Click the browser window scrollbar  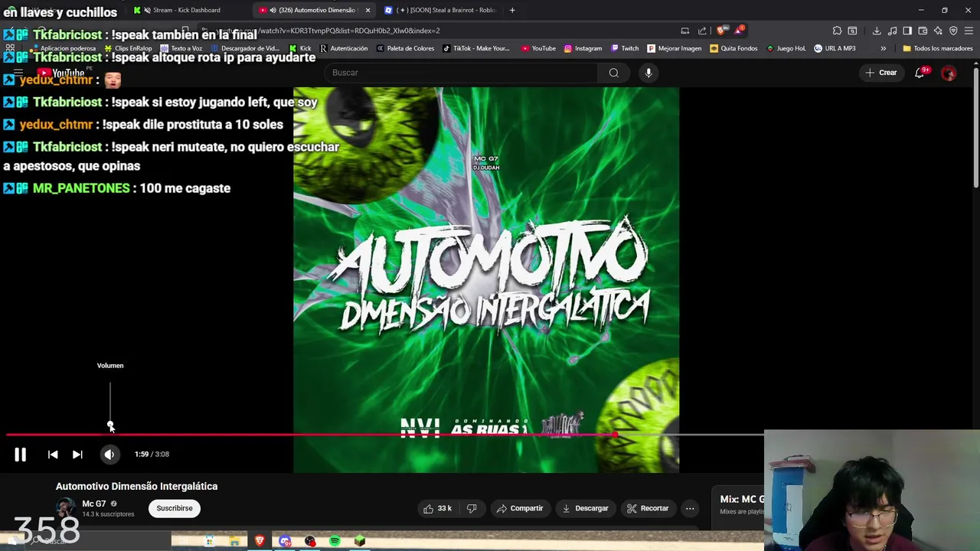coord(975,127)
